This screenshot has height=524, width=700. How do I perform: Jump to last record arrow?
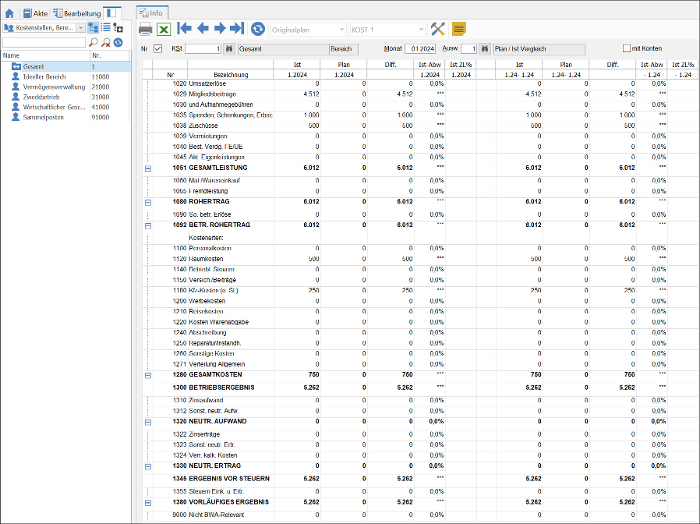click(x=237, y=29)
